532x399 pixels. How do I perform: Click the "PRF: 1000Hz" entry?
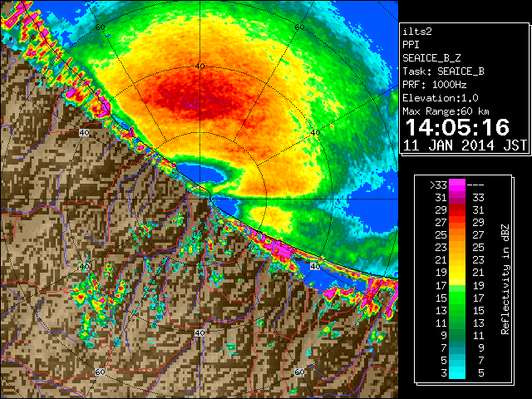pyautogui.click(x=434, y=85)
